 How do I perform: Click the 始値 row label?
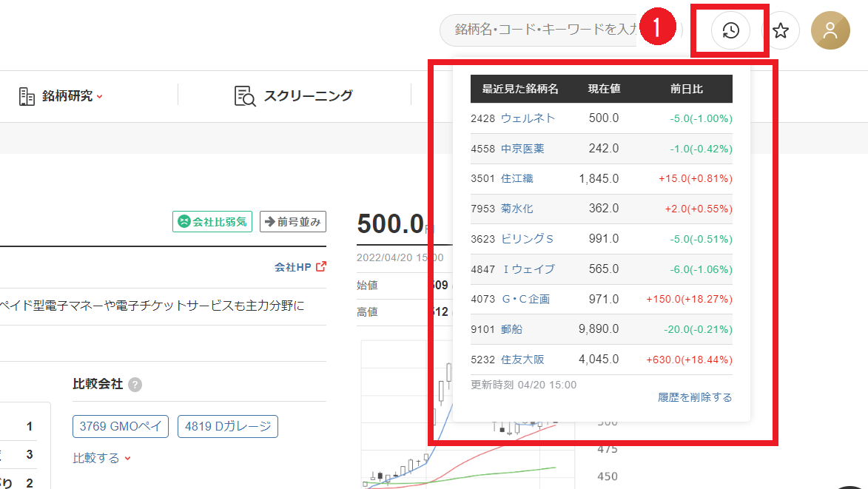(367, 286)
